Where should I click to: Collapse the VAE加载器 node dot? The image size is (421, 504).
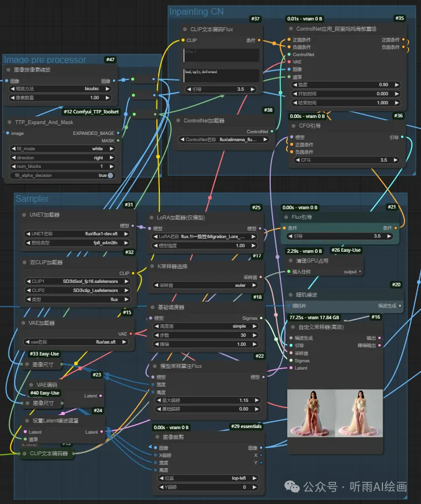[23, 323]
